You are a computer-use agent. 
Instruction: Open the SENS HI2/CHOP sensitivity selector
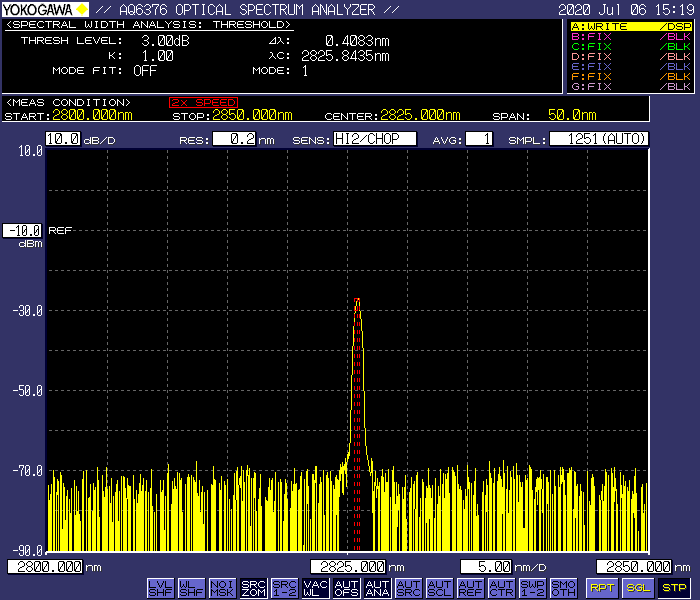375,139
